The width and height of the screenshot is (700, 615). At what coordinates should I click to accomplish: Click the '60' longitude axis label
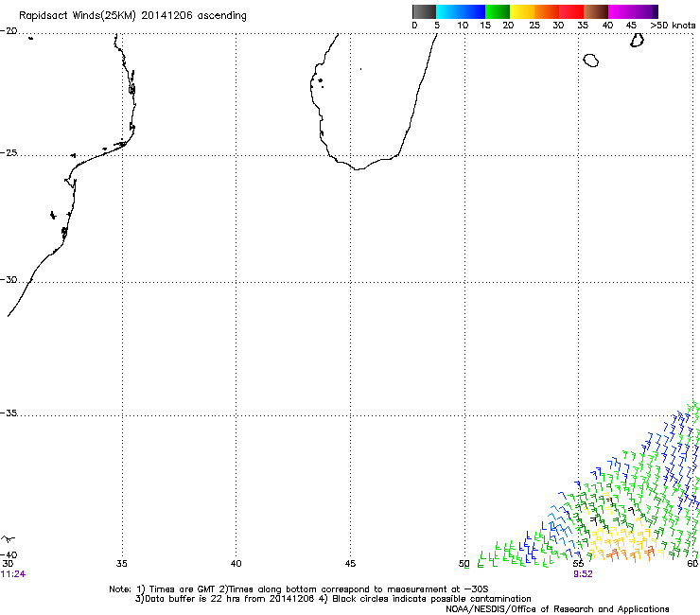pyautogui.click(x=692, y=564)
